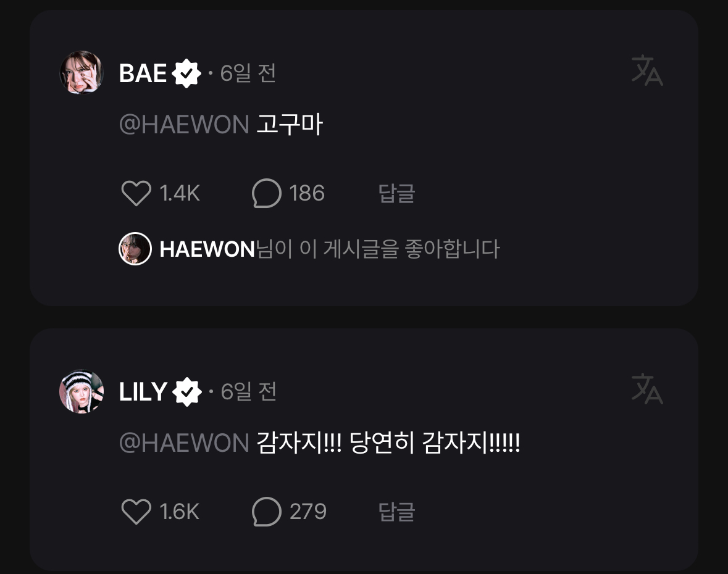728x574 pixels.
Task: Like BAE's 고구마 comment with the heart icon
Action: click(136, 193)
